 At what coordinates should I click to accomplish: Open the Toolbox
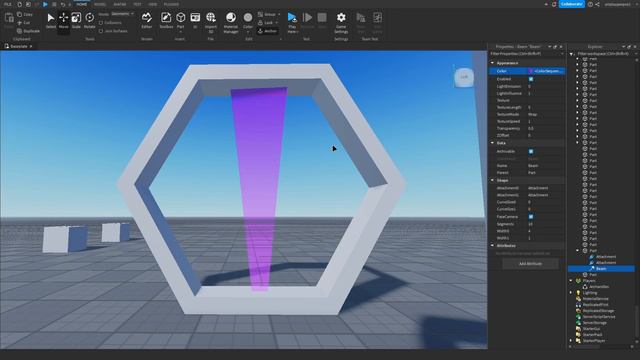166,20
